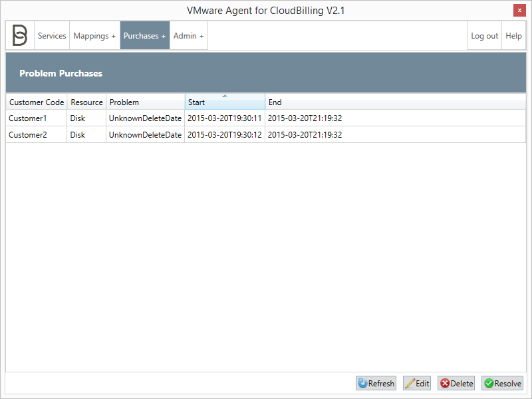Viewport: 532px width, 399px height.
Task: Switch to the Services tab
Action: (x=52, y=35)
